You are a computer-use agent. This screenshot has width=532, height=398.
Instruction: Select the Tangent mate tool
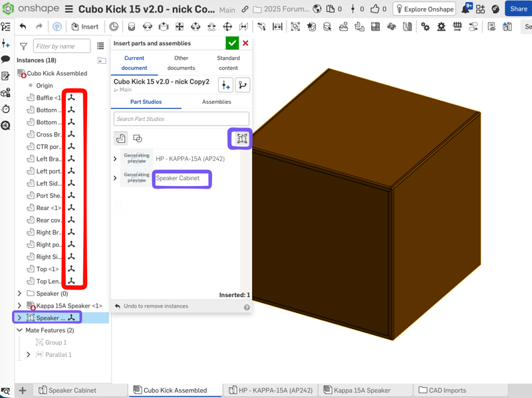[x=261, y=27]
